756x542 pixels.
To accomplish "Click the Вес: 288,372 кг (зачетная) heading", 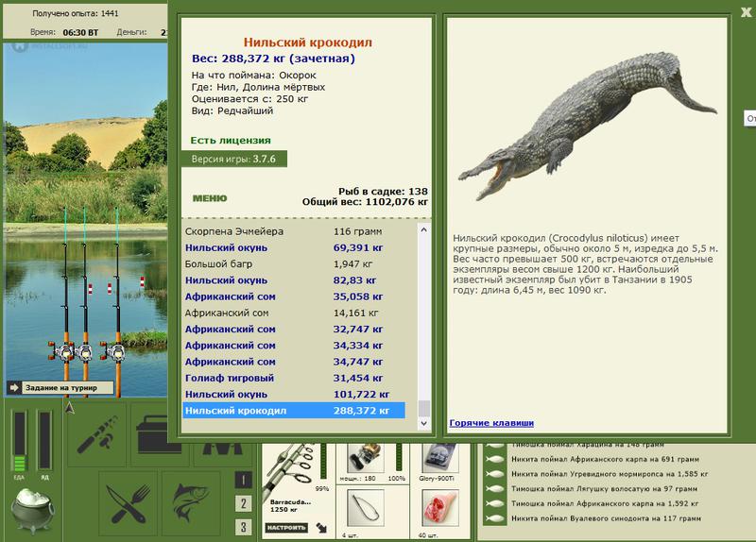I will (273, 59).
